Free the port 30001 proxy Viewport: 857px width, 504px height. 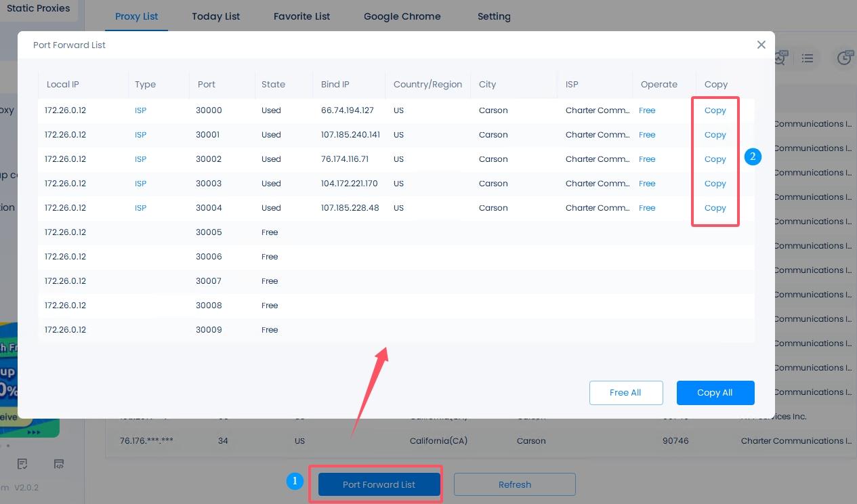[x=647, y=135]
